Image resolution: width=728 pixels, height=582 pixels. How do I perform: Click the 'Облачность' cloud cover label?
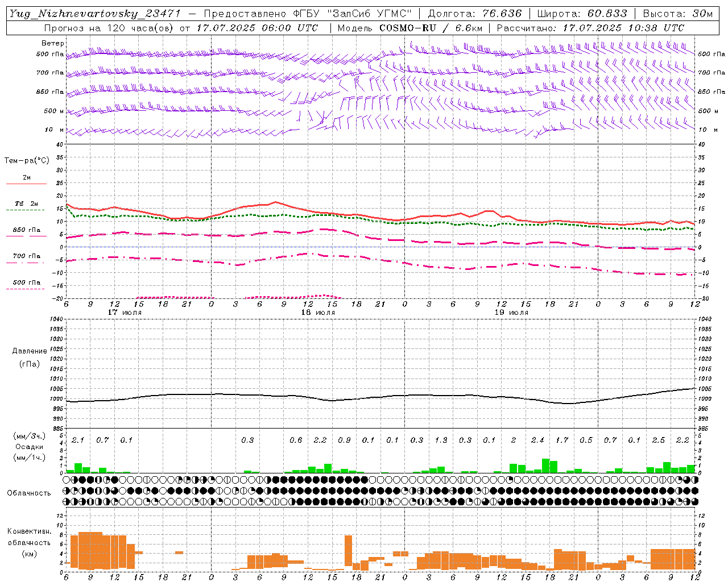coord(29,493)
